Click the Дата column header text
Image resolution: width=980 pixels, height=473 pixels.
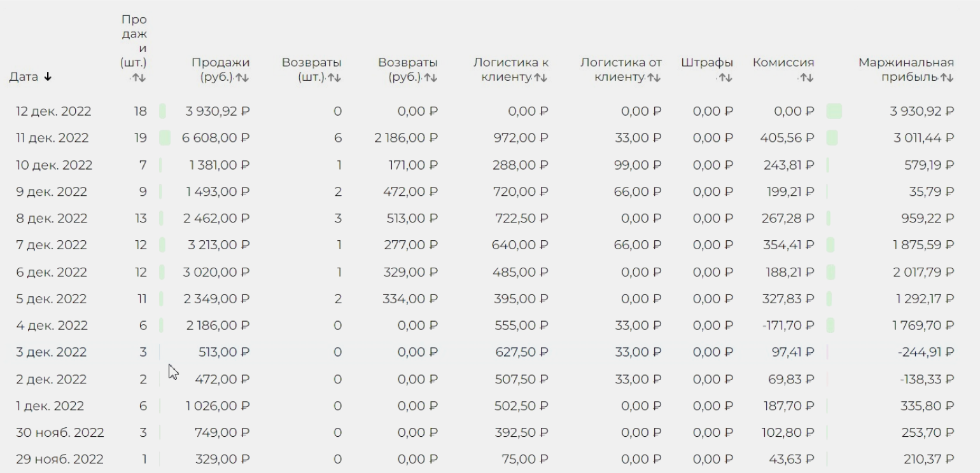click(24, 77)
